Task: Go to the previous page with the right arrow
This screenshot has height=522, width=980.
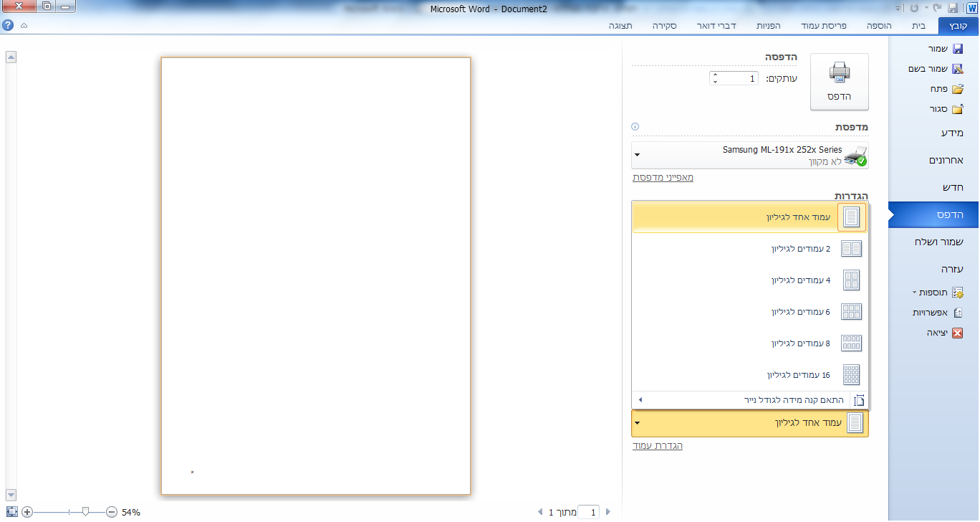Action: (608, 512)
